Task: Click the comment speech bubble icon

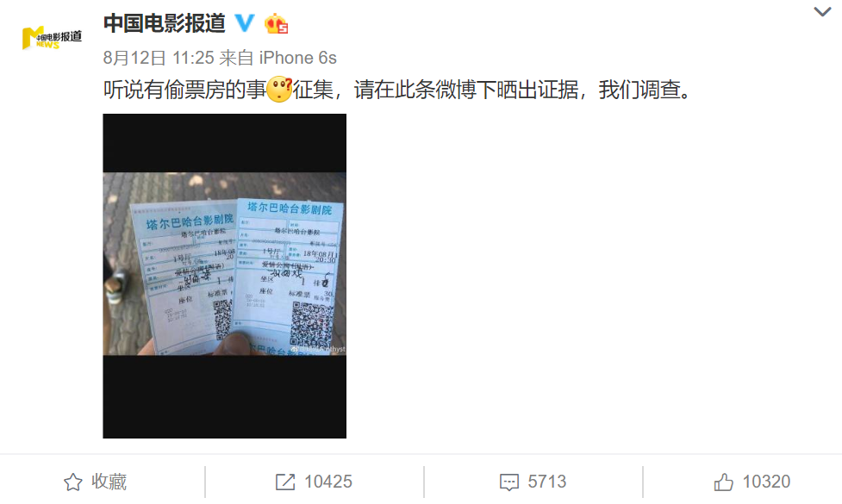Action: pyautogui.click(x=509, y=482)
